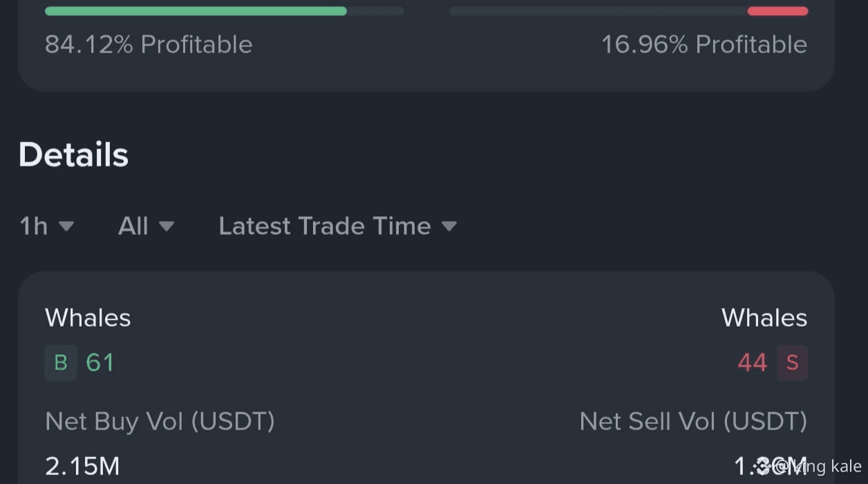Click the Net Buy Vol 2.15M value

click(x=82, y=467)
